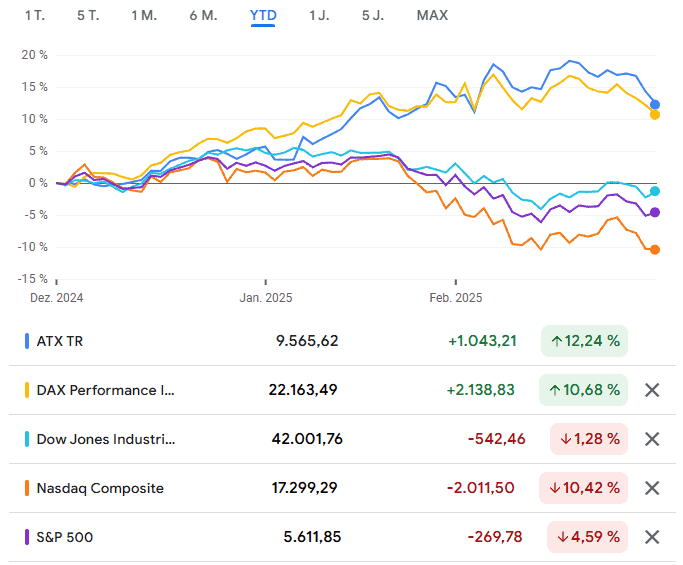Open the Nasdaq Composite row

pyautogui.click(x=342, y=488)
